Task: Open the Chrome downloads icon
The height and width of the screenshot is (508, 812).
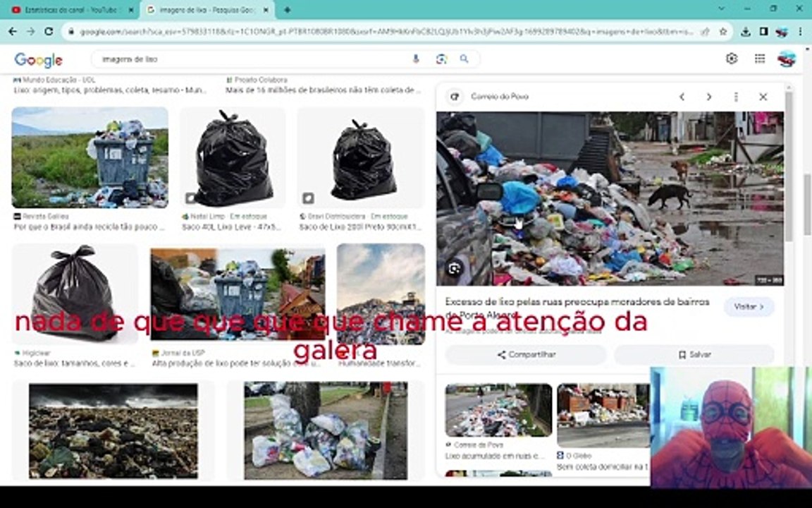Action: [x=745, y=32]
